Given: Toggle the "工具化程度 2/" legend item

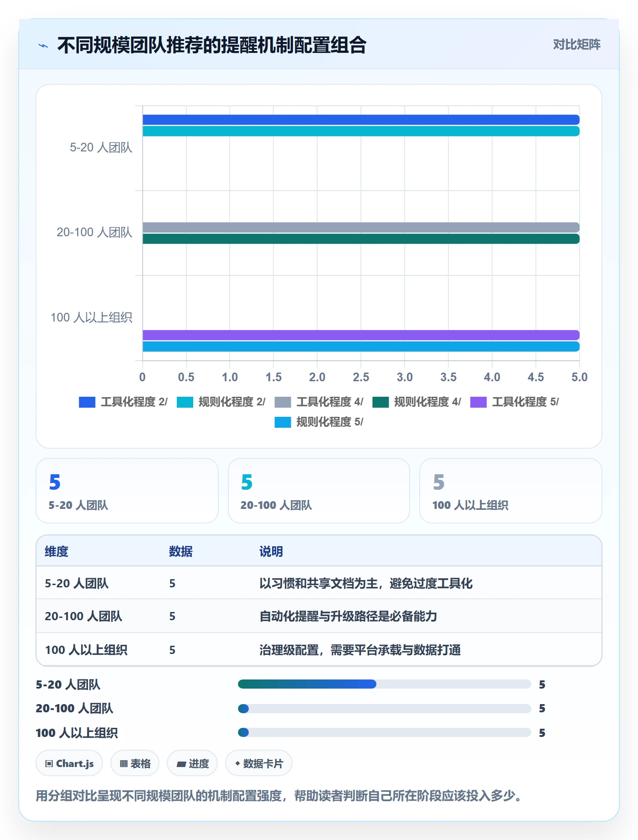Looking at the screenshot, I should [x=123, y=402].
